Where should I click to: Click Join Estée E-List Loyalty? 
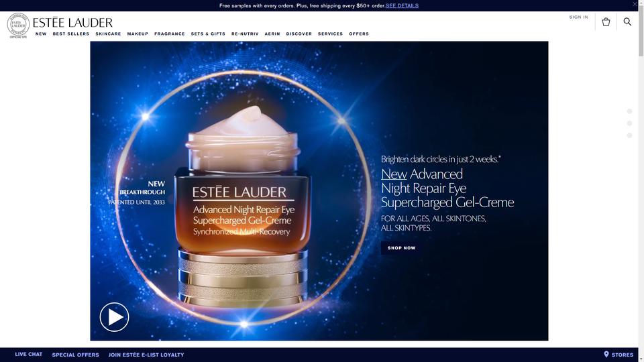point(146,355)
